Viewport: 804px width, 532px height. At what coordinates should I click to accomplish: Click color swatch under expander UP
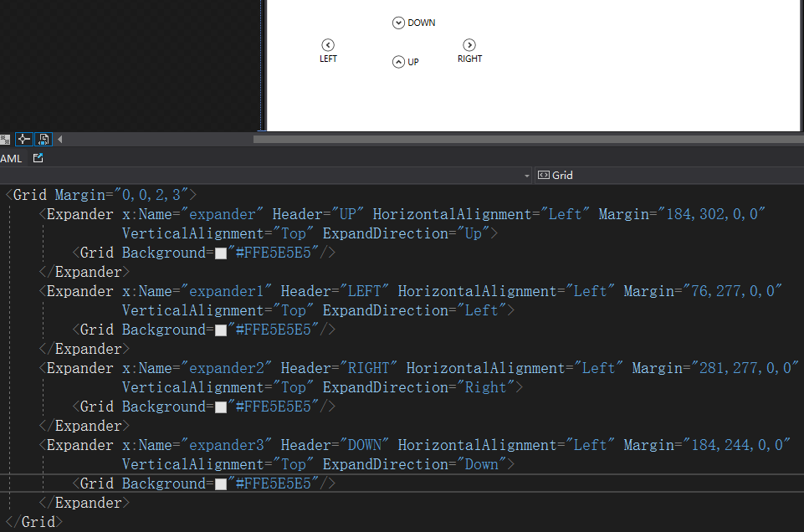pyautogui.click(x=221, y=253)
